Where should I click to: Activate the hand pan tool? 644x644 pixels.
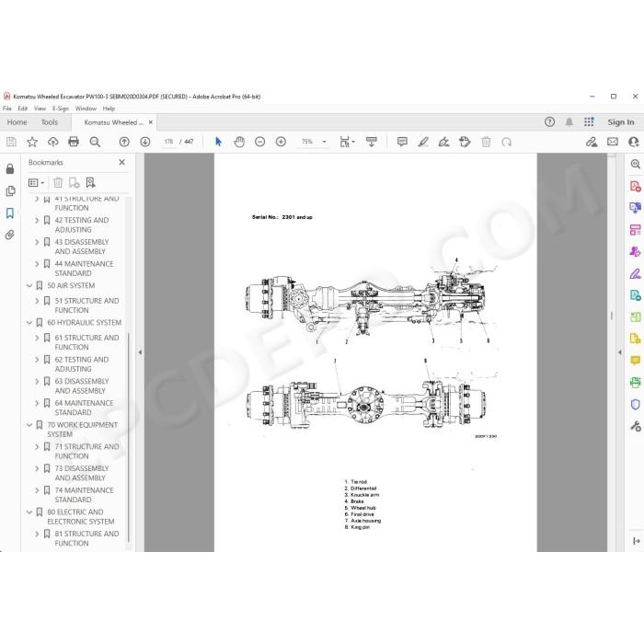(239, 142)
